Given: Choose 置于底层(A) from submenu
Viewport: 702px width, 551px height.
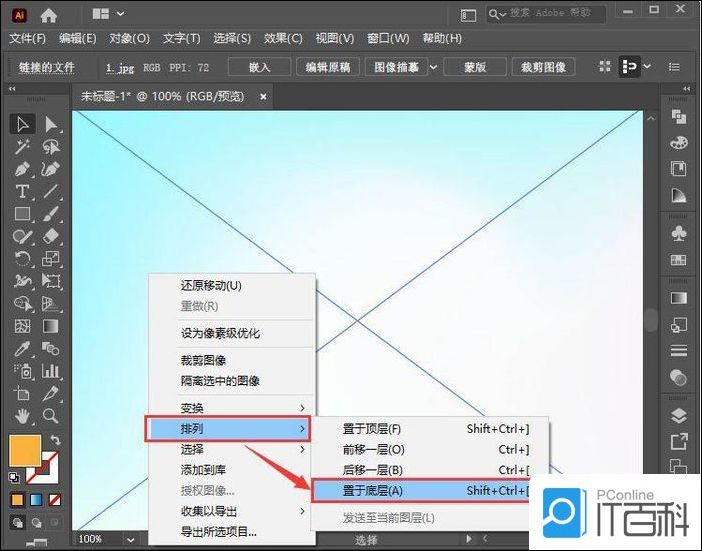Looking at the screenshot, I should [x=421, y=491].
